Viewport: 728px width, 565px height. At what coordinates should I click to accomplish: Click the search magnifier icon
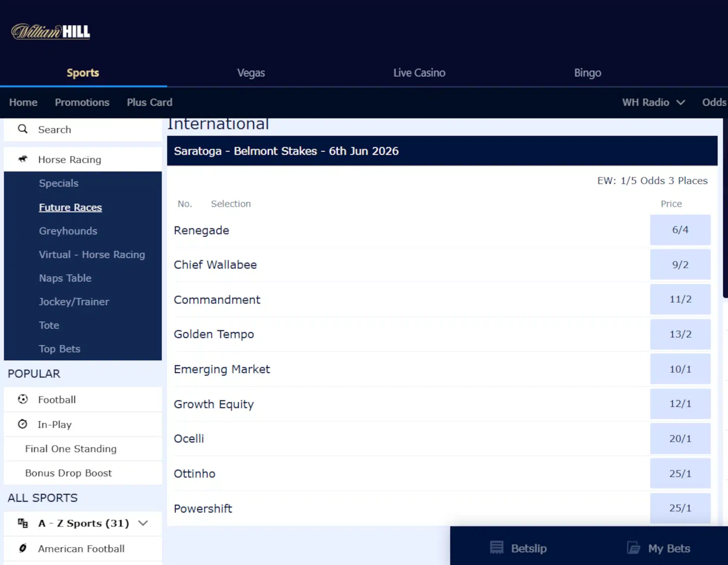23,129
